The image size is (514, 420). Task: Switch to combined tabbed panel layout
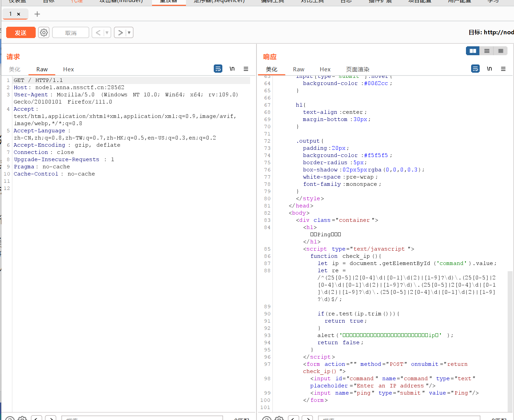(x=501, y=51)
